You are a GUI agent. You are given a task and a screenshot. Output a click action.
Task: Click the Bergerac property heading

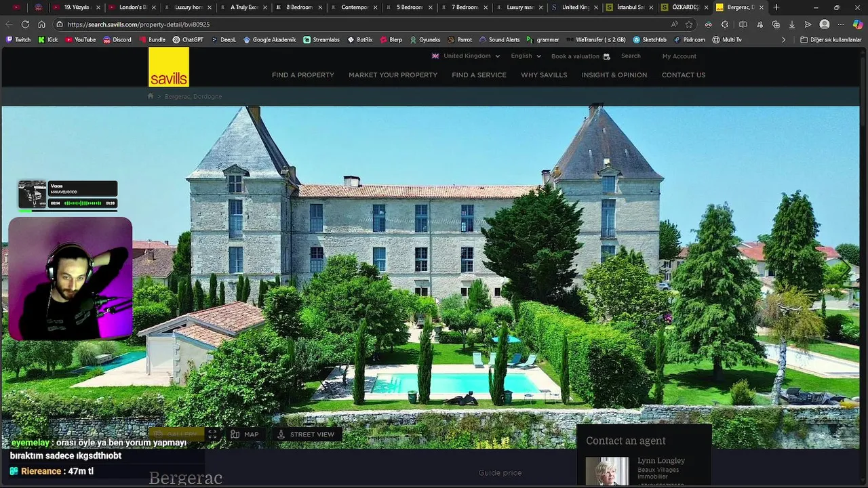coord(186,479)
